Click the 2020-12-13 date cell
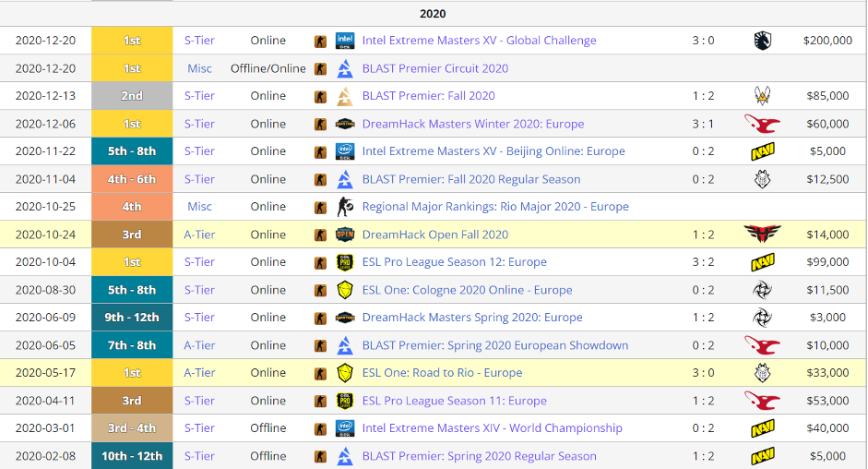 (45, 96)
